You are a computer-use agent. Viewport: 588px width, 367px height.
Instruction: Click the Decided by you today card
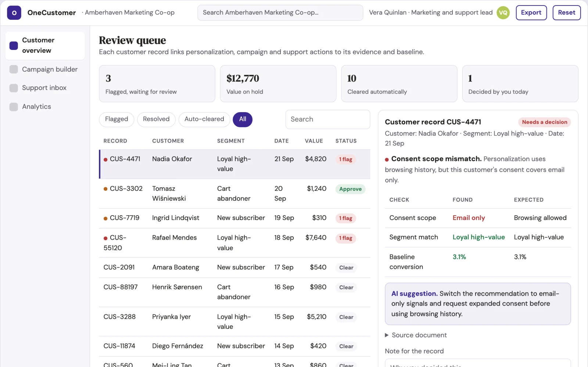520,84
